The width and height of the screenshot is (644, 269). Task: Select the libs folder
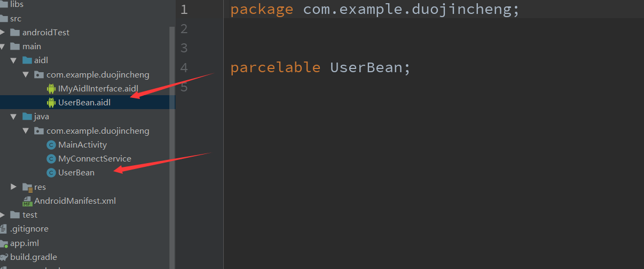pyautogui.click(x=17, y=4)
